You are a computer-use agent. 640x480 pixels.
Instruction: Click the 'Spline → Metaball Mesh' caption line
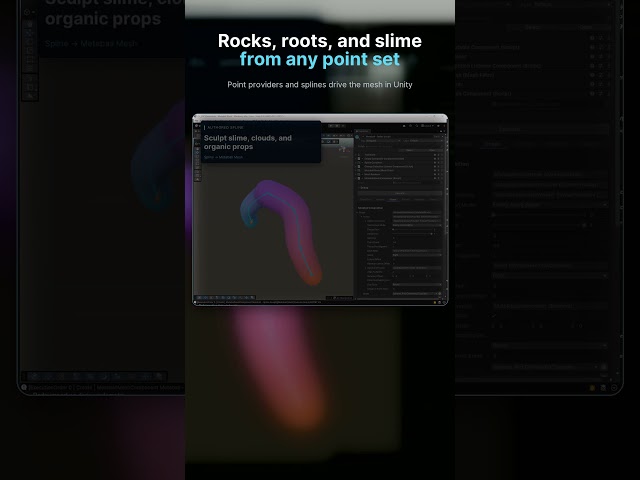point(223,157)
